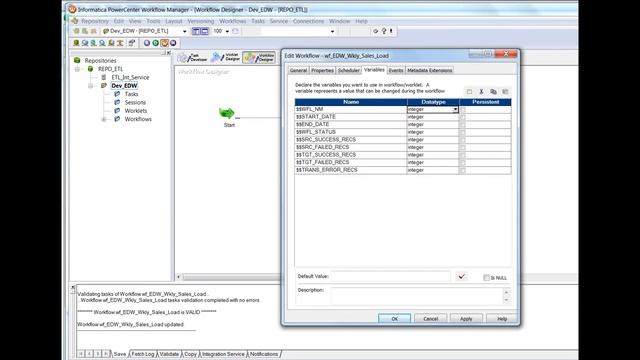Click the Informatica application icon in the menu bar
The height and width of the screenshot is (360, 640).
pyautogui.click(x=75, y=21)
